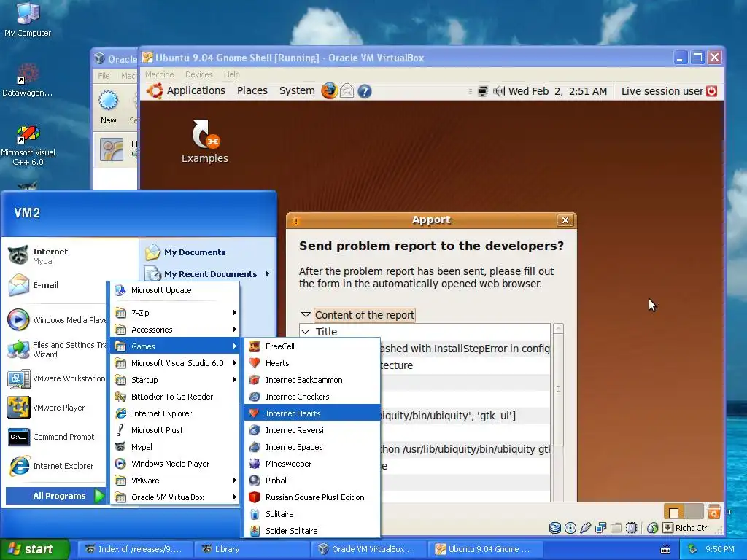Screen dimensions: 747x560
Task: Open Solitaire
Action: [x=312, y=514]
